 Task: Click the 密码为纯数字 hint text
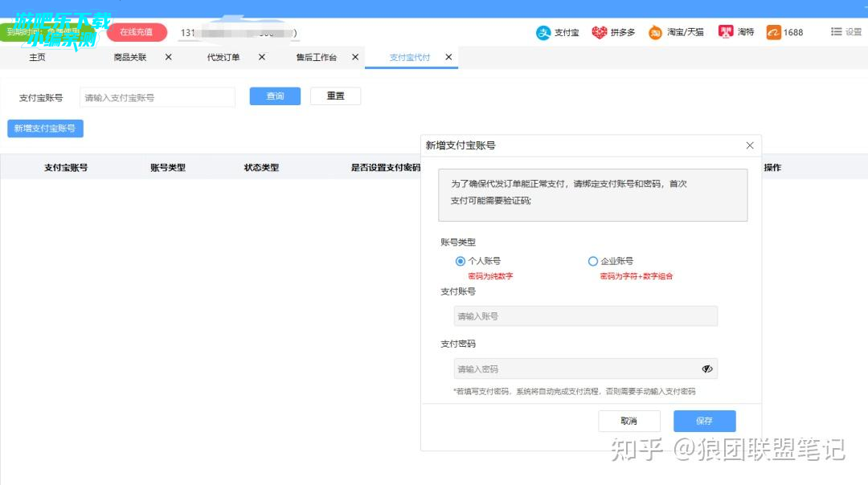click(490, 276)
